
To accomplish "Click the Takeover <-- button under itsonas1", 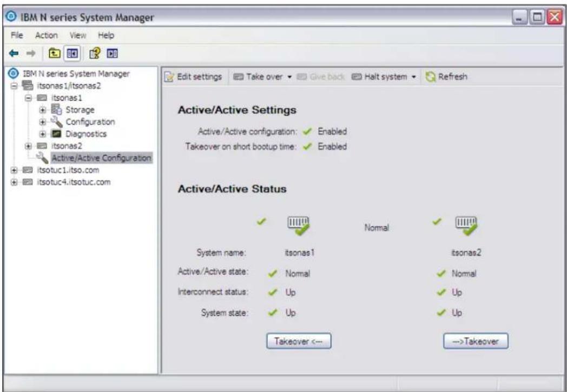I will [299, 341].
